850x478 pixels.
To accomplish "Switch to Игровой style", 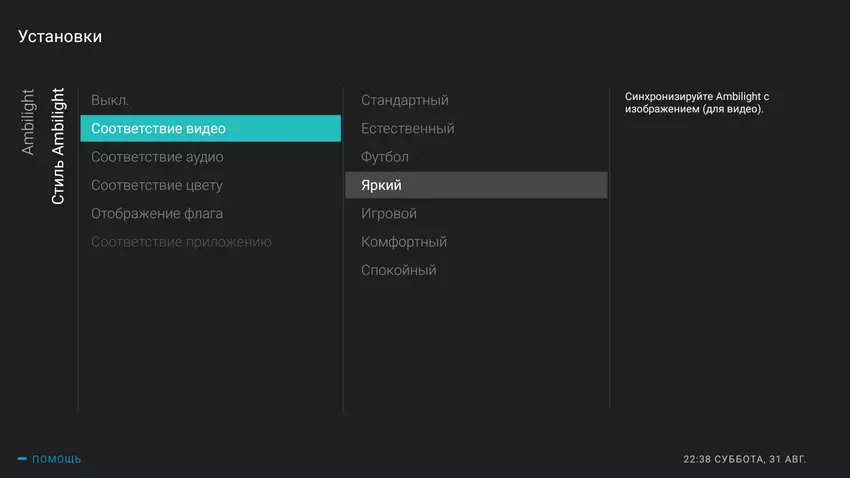I will [388, 213].
